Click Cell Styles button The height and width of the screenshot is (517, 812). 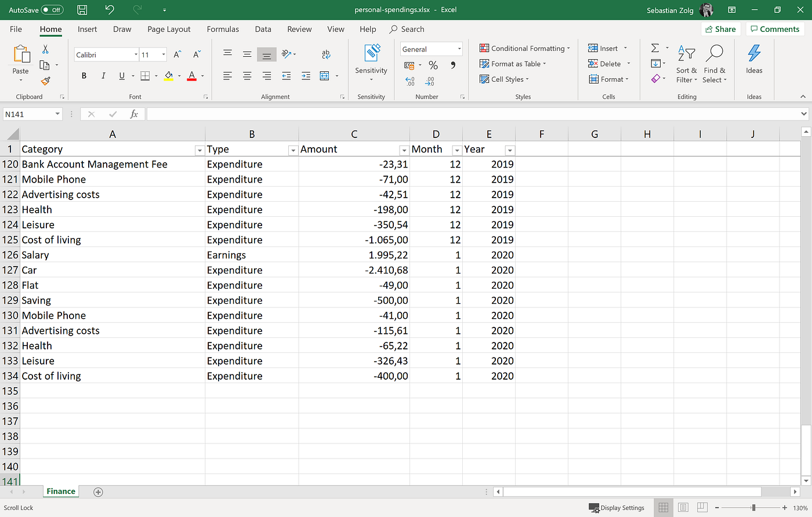[x=504, y=79]
